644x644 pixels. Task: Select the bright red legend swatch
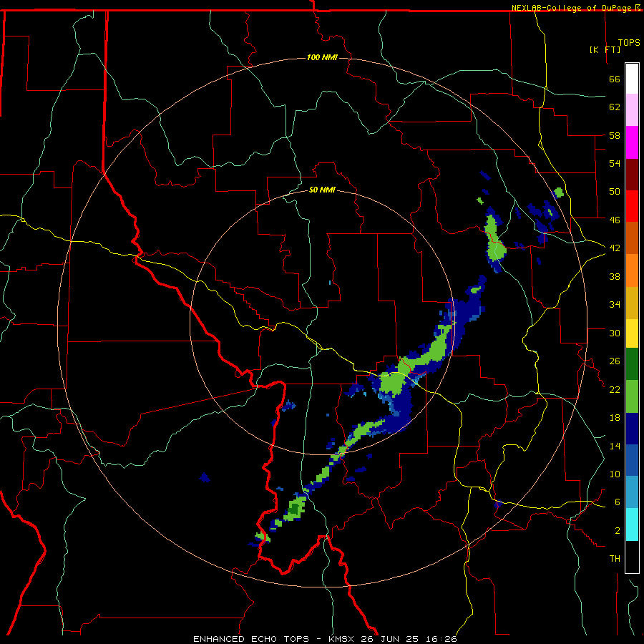point(632,206)
